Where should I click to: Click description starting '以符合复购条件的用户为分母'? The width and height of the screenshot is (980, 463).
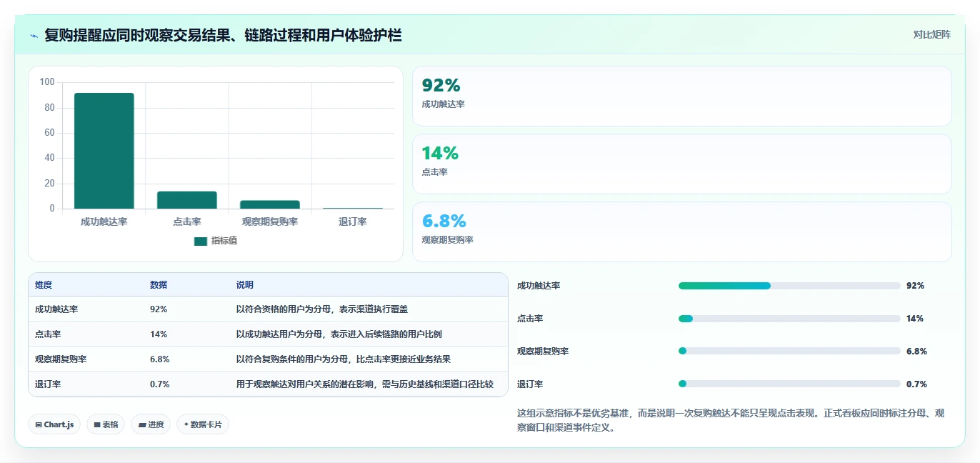pyautogui.click(x=344, y=359)
